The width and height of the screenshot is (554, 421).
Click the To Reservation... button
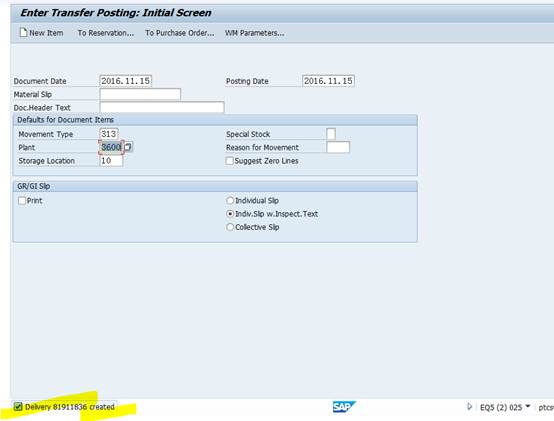click(x=106, y=33)
